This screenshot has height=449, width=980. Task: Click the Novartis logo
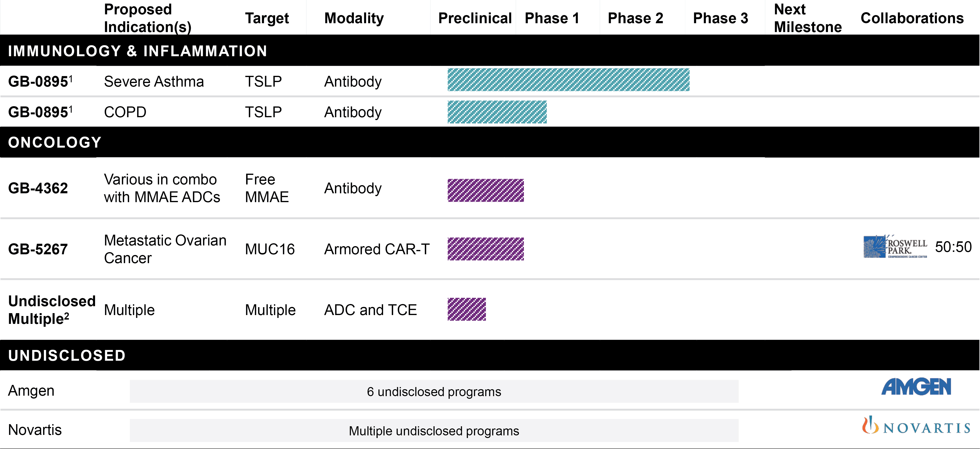(916, 426)
